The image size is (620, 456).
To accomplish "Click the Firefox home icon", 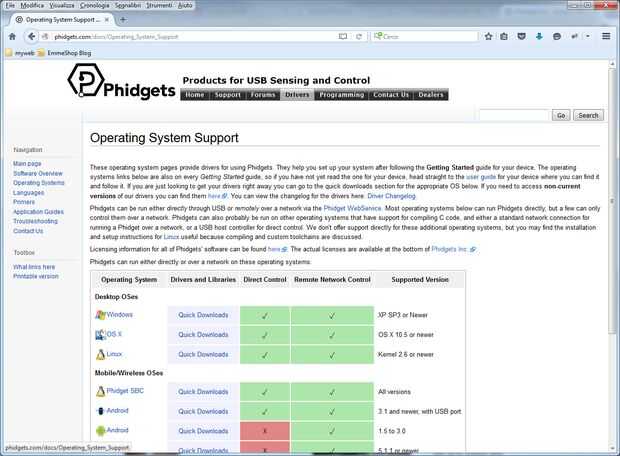I will 12,36.
